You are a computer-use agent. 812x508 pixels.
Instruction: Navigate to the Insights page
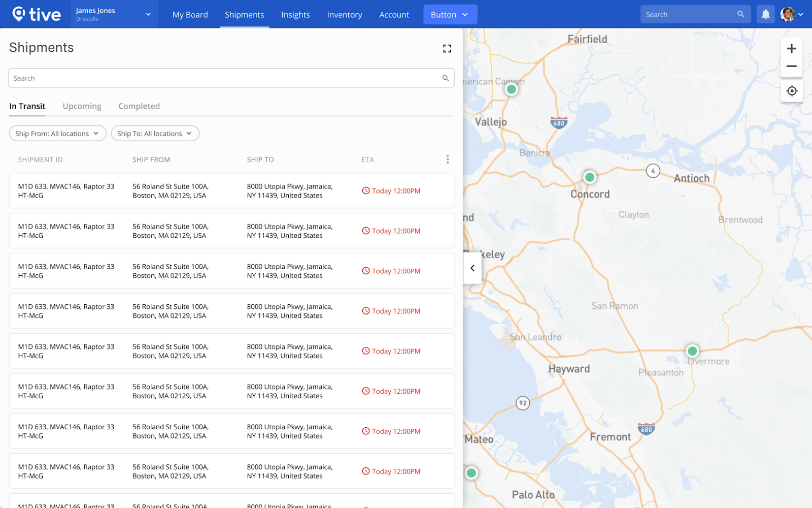click(295, 15)
